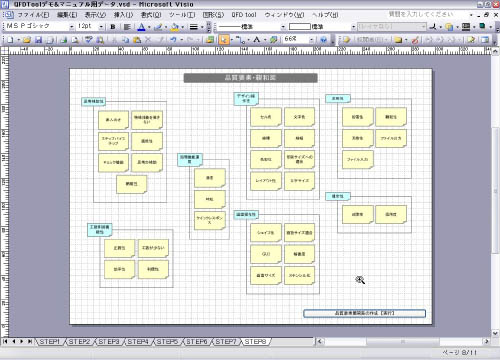Open the 12pt font size dropdown
Screen dimensions: 500x360
101,27
